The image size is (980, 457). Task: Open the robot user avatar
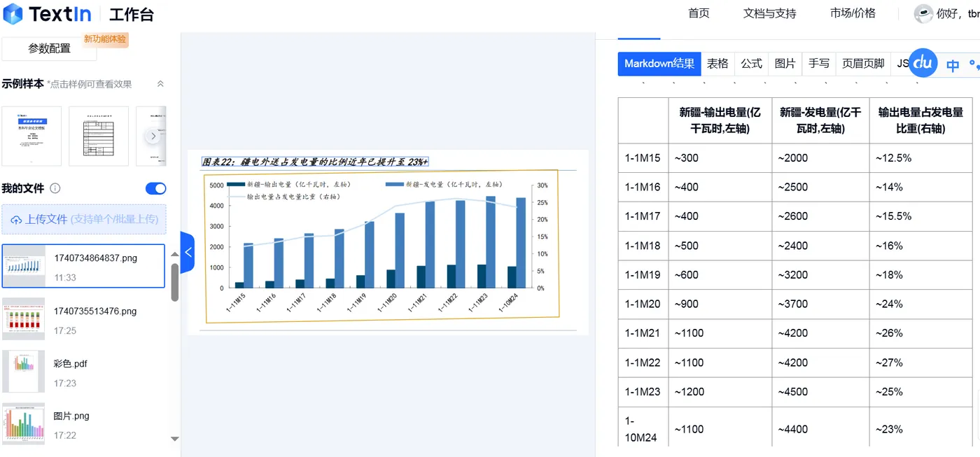click(x=923, y=13)
